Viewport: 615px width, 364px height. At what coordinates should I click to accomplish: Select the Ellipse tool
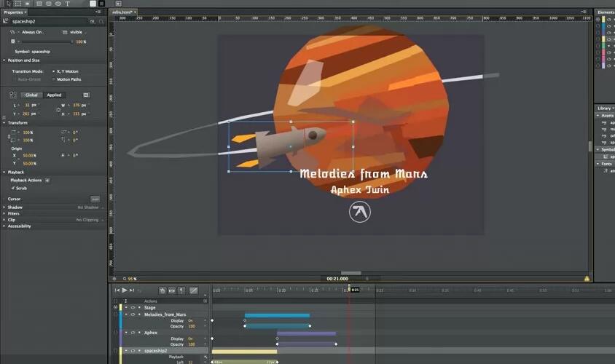coord(58,4)
